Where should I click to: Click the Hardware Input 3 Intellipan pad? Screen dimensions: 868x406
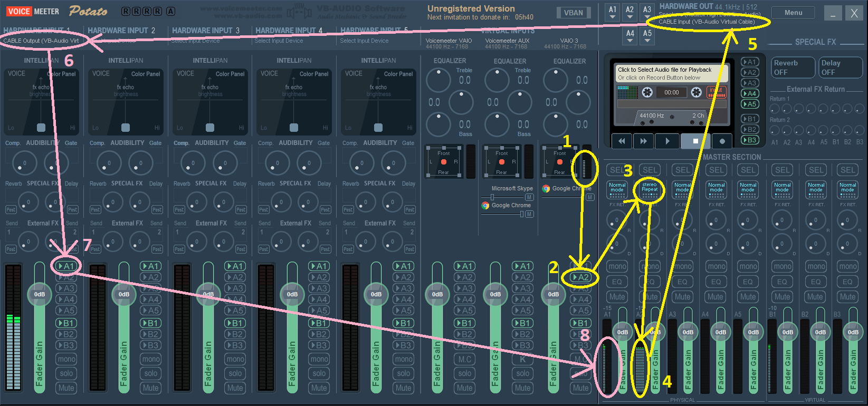click(x=210, y=102)
